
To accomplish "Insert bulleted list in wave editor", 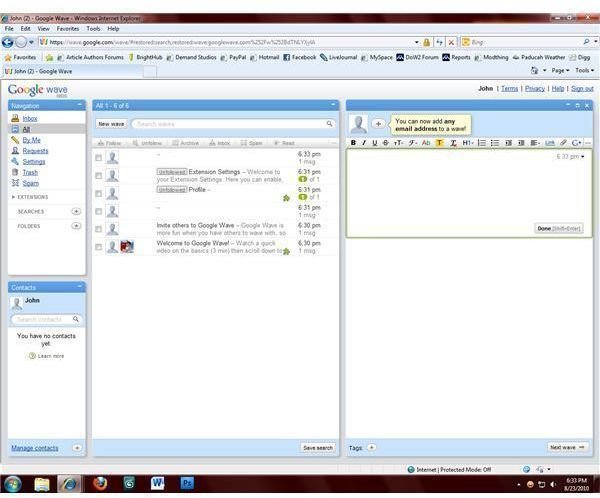I will coord(494,143).
